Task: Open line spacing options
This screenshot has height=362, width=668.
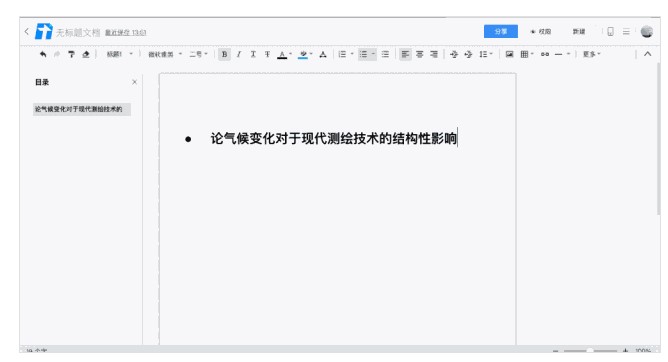Action: (485, 54)
